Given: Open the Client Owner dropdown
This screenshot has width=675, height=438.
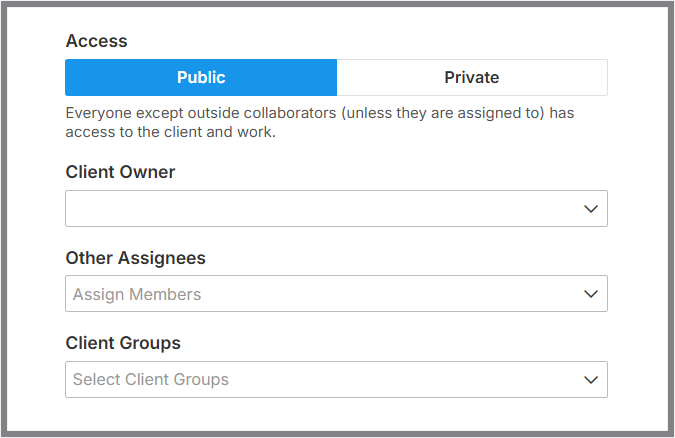Looking at the screenshot, I should [x=336, y=208].
